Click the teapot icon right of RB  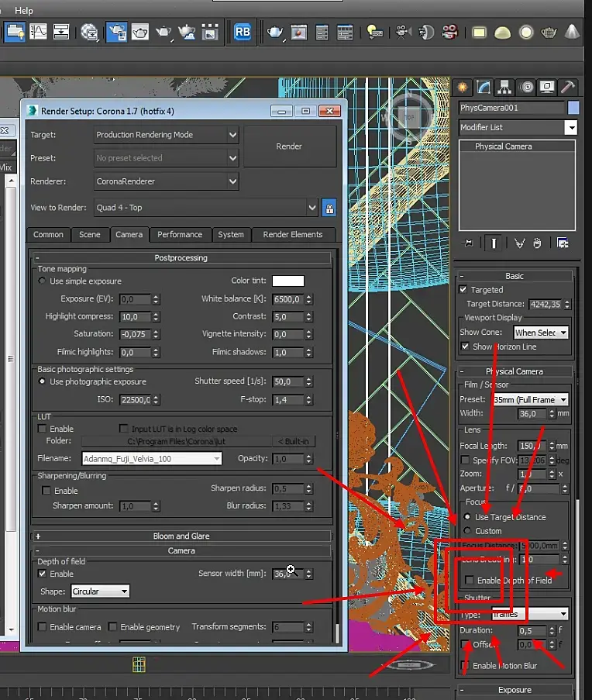click(275, 32)
